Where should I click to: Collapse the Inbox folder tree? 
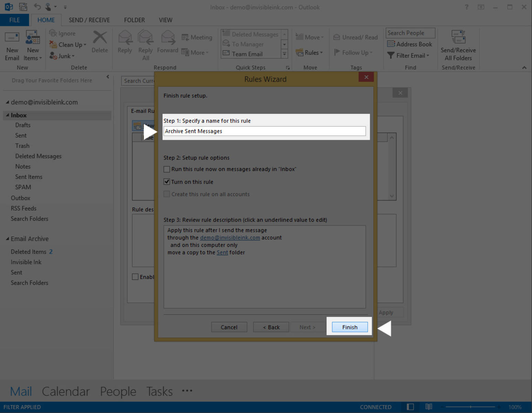click(7, 115)
